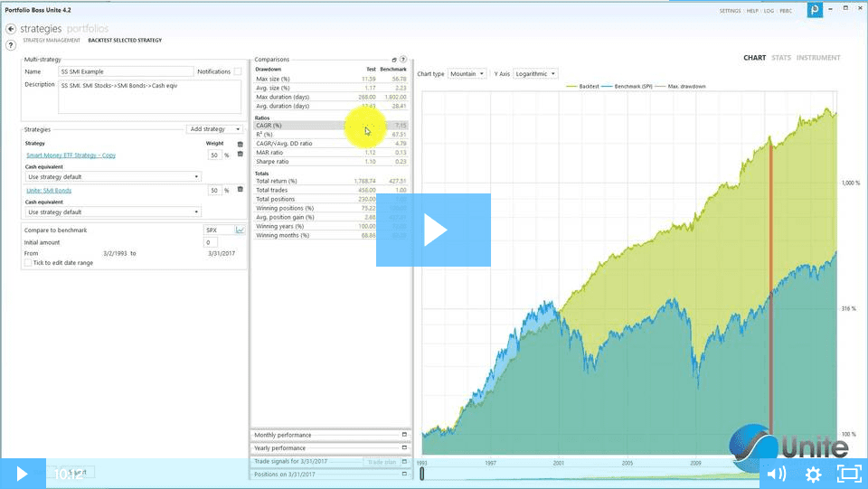Open first Cash equivalent strategy default dropdown
Image resolution: width=868 pixels, height=489 pixels.
pos(113,177)
